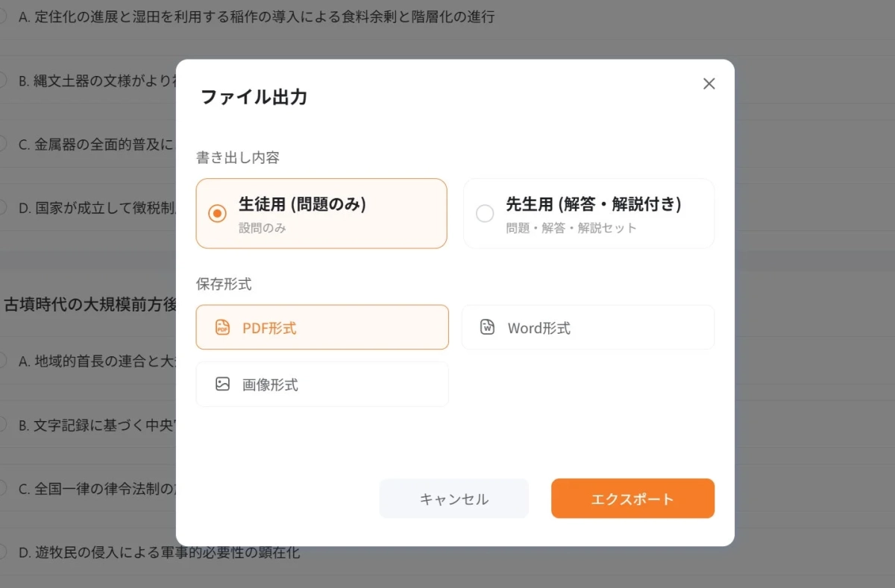Select the Word形式 save format

coord(588,326)
